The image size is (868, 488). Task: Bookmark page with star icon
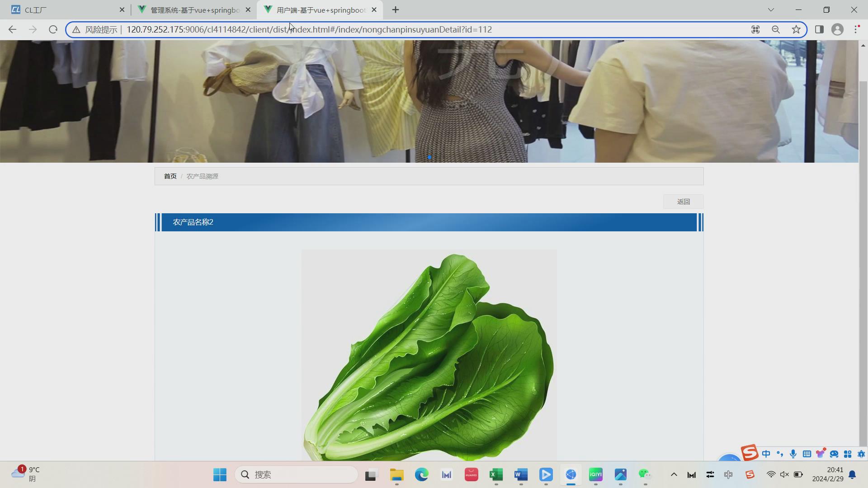(x=796, y=29)
